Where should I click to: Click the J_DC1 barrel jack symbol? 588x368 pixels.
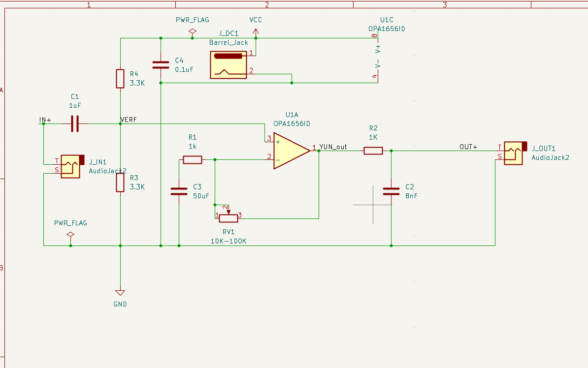coord(229,64)
